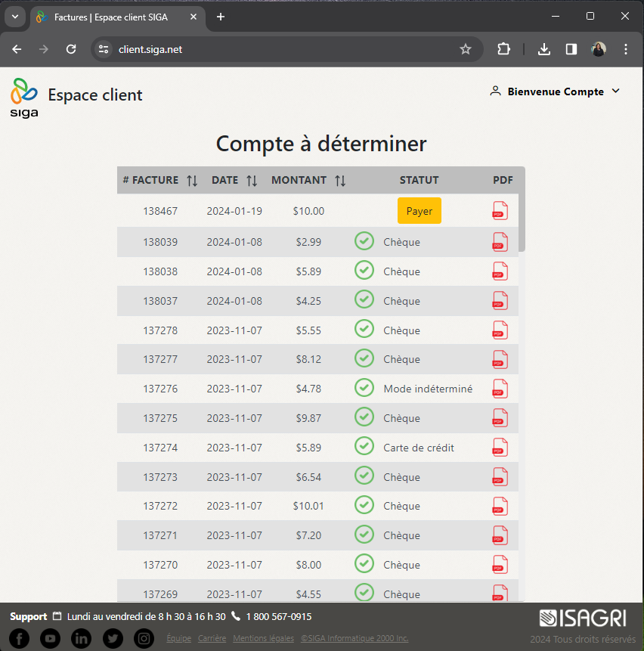The image size is (644, 651).
Task: Download PDF for invoice 137278
Action: pos(500,330)
